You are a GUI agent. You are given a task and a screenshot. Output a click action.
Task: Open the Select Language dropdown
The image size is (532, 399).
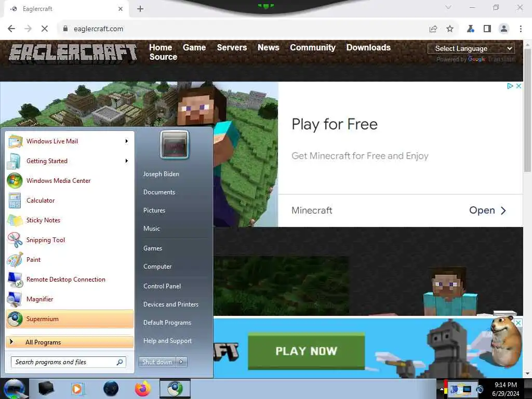471,48
